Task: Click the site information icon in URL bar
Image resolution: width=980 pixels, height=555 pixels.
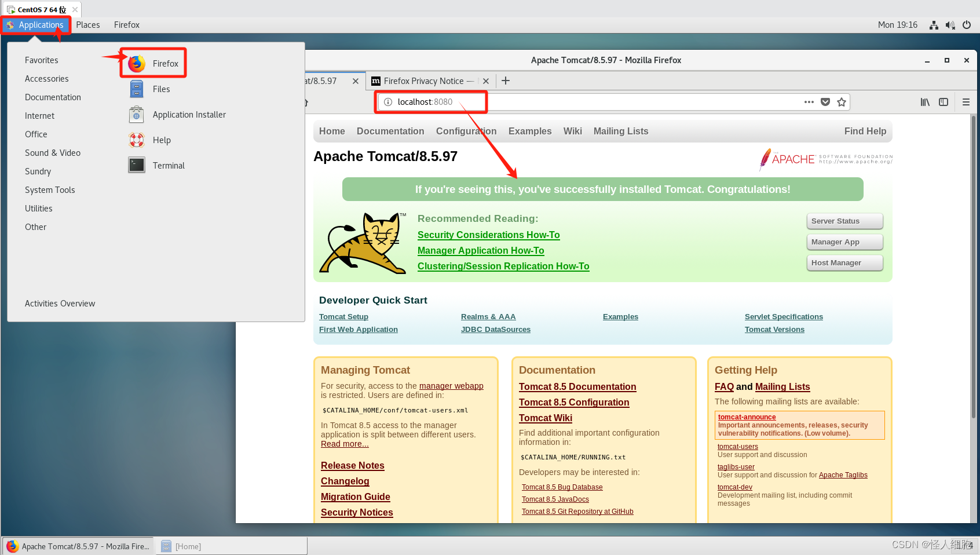Action: click(388, 102)
